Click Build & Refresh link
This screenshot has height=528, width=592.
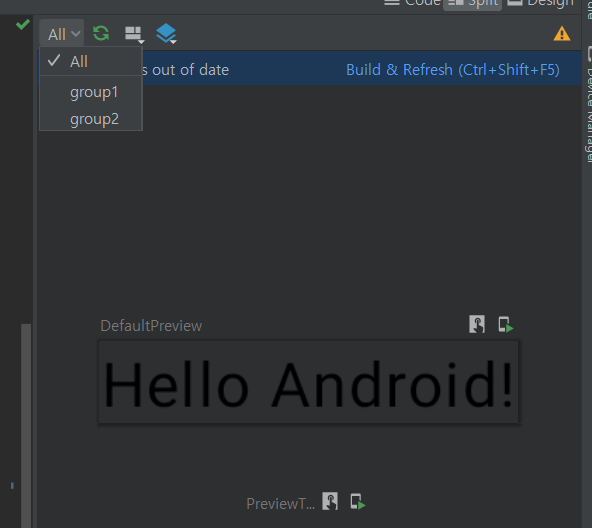tap(453, 70)
